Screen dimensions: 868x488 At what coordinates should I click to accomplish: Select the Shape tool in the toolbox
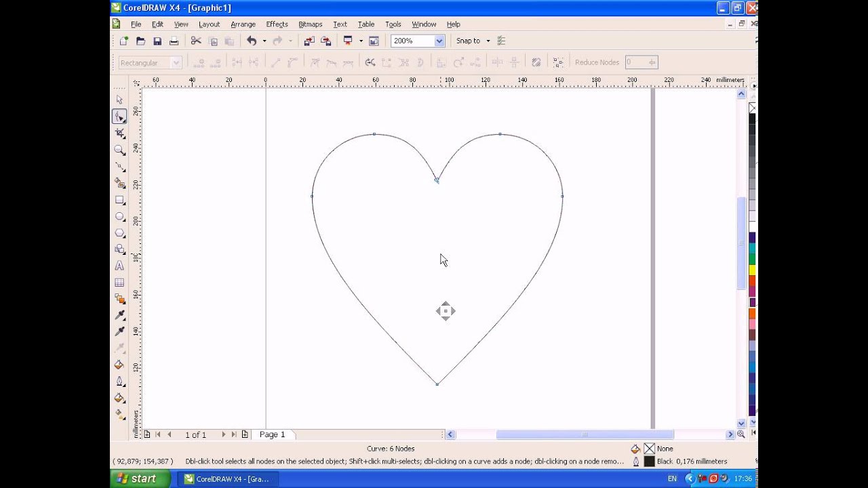120,117
